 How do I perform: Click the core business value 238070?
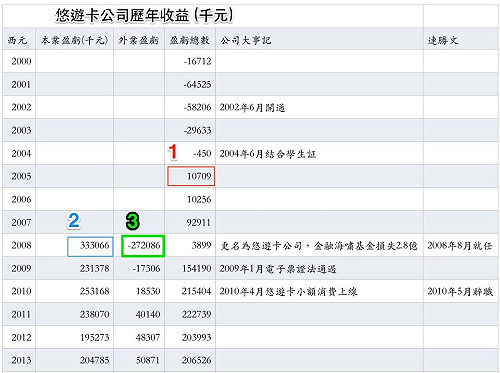pos(95,314)
